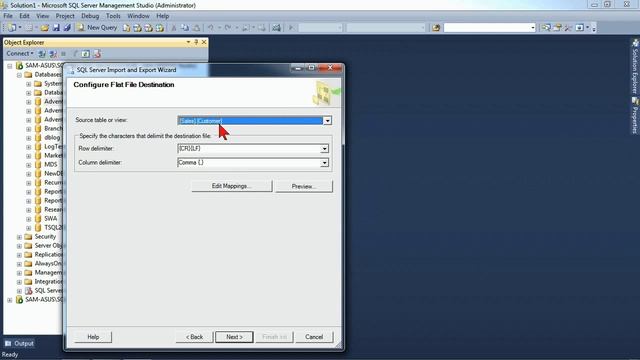The height and width of the screenshot is (360, 640).
Task: Open the View menu
Action: point(42,16)
